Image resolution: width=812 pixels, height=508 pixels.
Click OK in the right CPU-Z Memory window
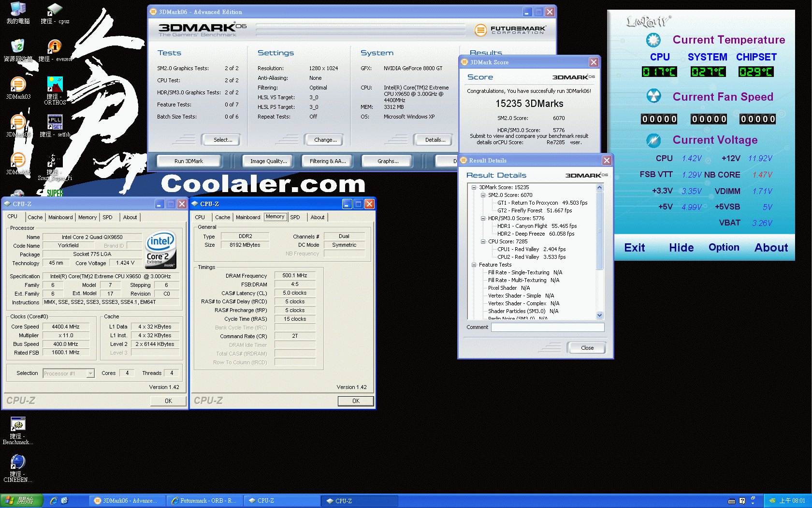tap(356, 401)
